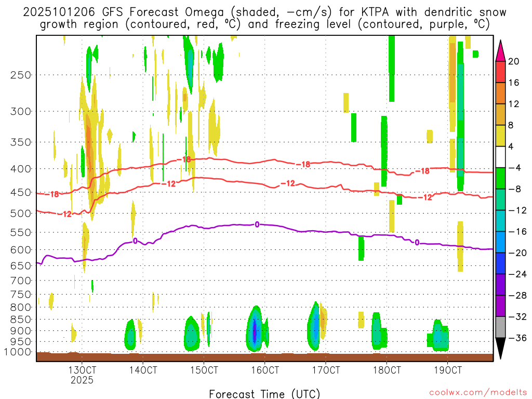Click the 2025 year label under 130CT
532x399 pixels.
82,380
